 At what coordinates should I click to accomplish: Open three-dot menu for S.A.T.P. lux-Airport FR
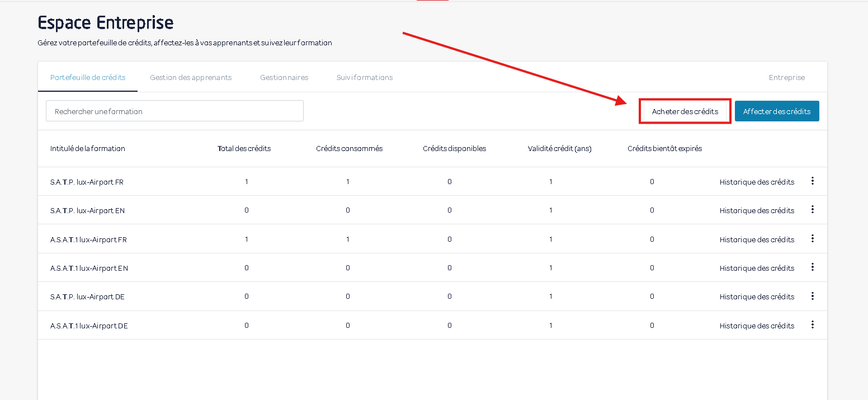pos(813,181)
